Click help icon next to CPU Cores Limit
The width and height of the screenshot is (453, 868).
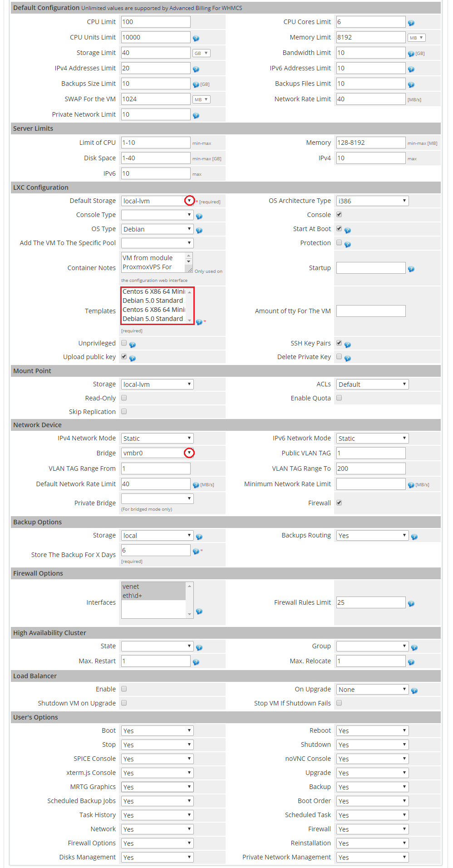pyautogui.click(x=411, y=23)
